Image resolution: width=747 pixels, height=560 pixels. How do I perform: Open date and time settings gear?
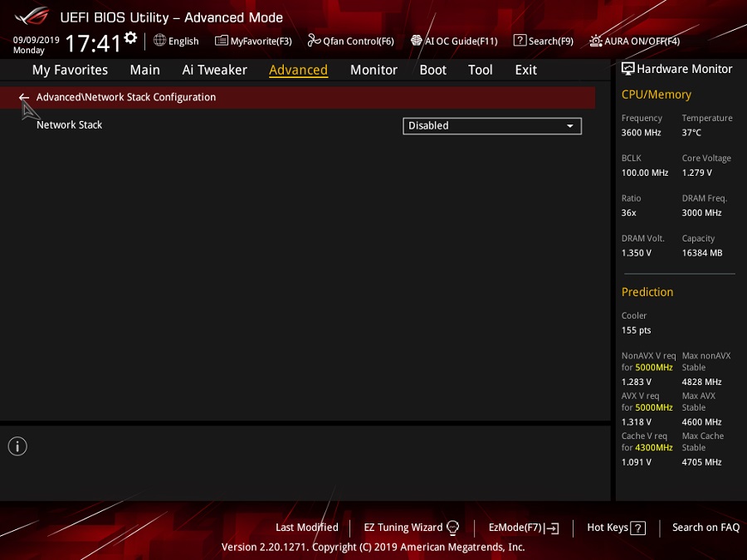click(x=130, y=37)
